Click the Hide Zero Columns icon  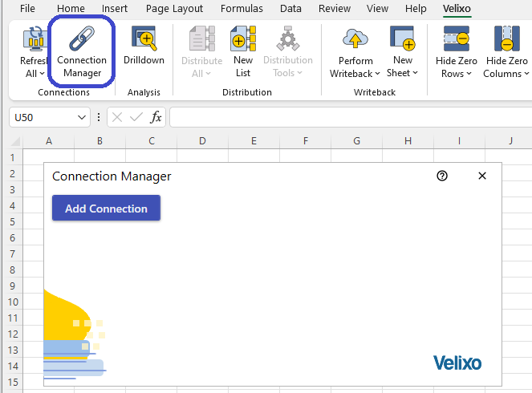[x=506, y=38]
